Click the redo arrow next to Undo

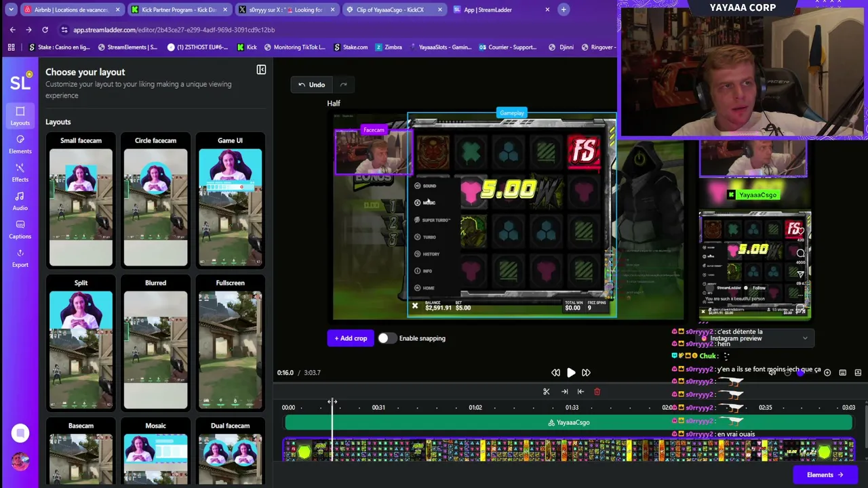coord(343,85)
